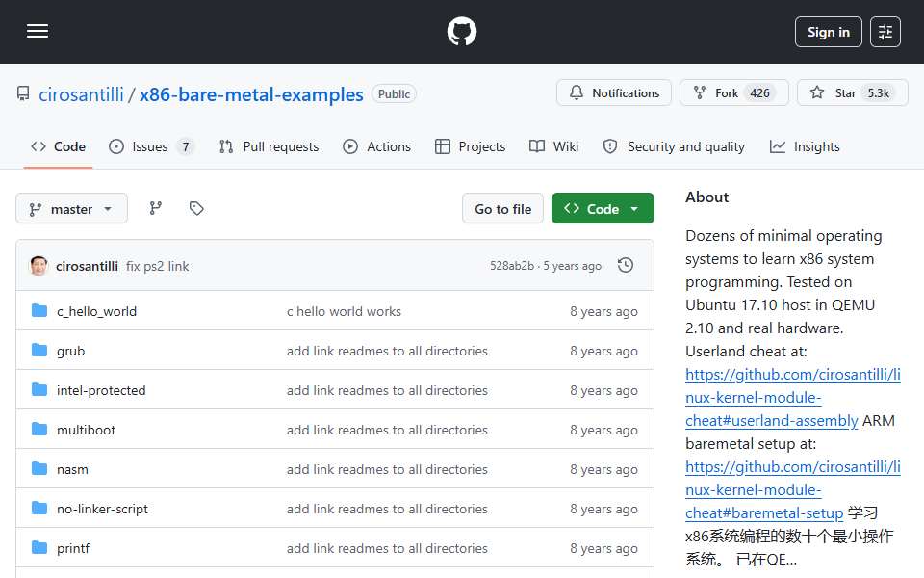Click the Sign in button
The width and height of the screenshot is (924, 578).
tap(828, 32)
